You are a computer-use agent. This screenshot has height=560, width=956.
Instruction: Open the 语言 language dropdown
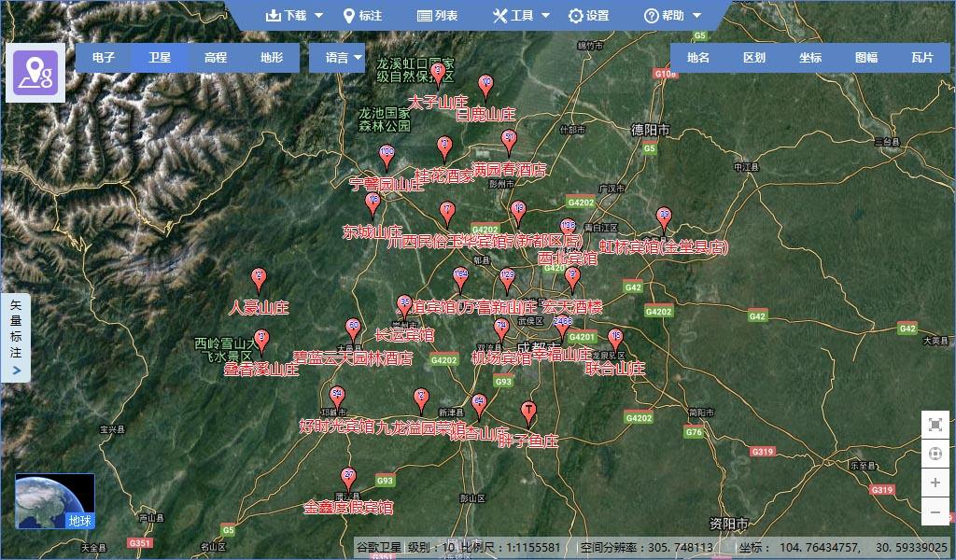point(344,58)
